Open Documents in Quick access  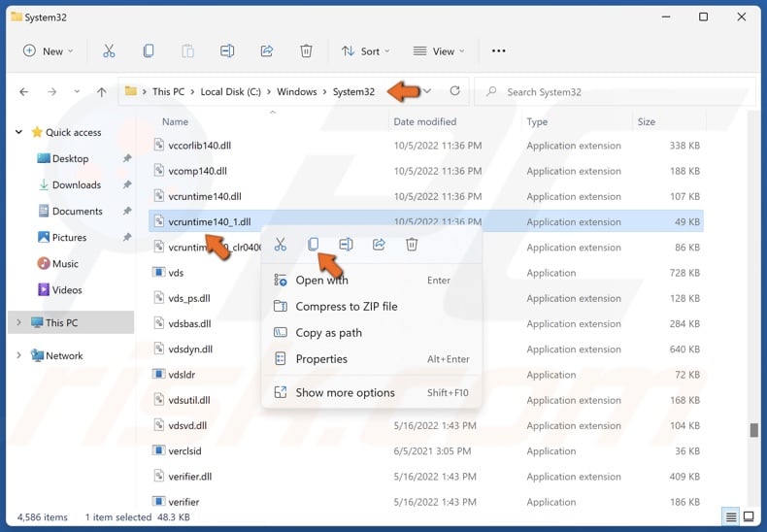[x=78, y=212]
